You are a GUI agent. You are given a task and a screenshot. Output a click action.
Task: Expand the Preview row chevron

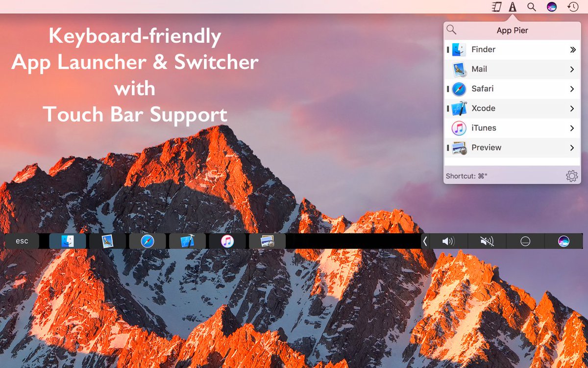(572, 148)
